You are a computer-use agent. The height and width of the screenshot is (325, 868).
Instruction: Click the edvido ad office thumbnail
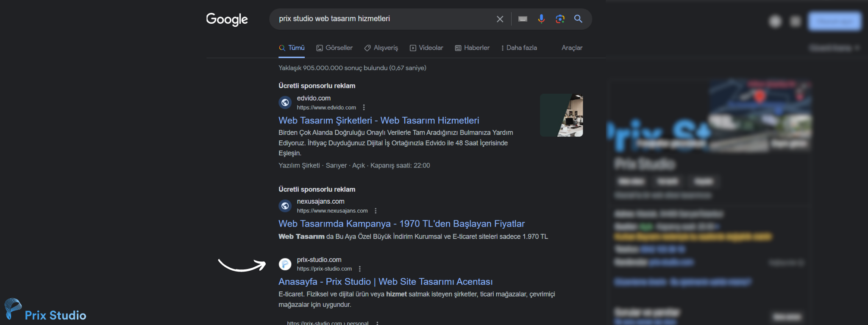pos(562,115)
